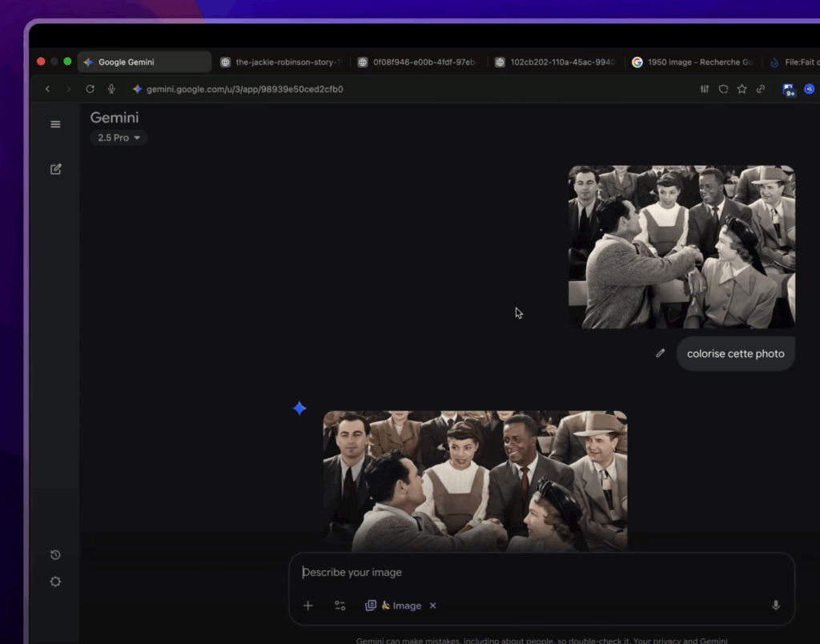
Task: Click the Gemini title text
Action: [114, 118]
